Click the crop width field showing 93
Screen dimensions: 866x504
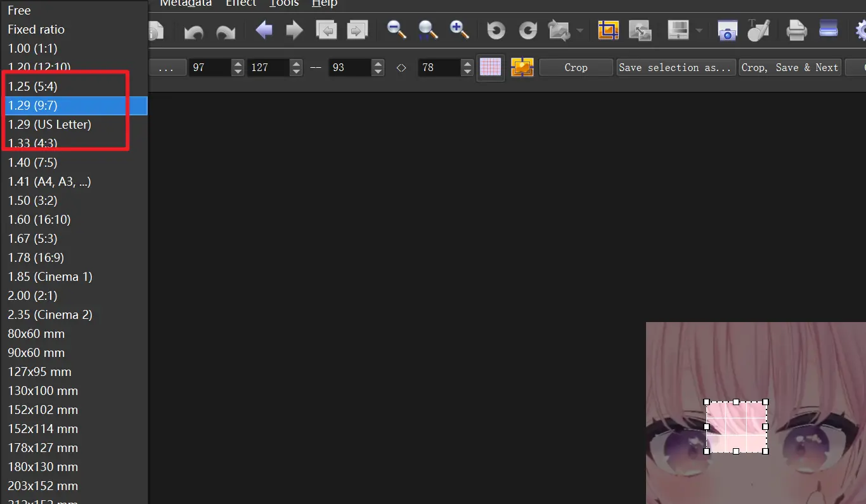(x=349, y=67)
